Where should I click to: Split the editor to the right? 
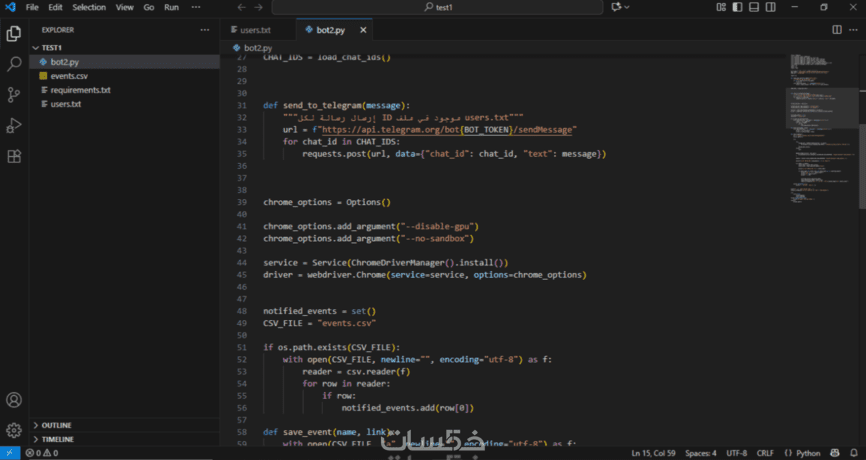(837, 30)
